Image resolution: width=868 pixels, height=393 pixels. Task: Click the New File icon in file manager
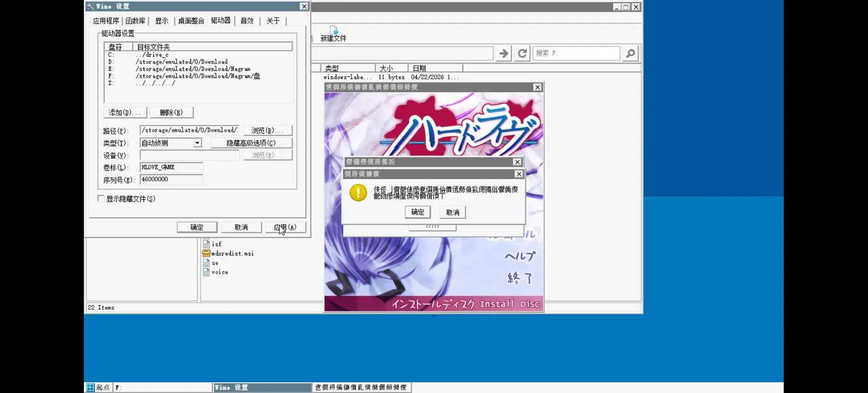334,30
